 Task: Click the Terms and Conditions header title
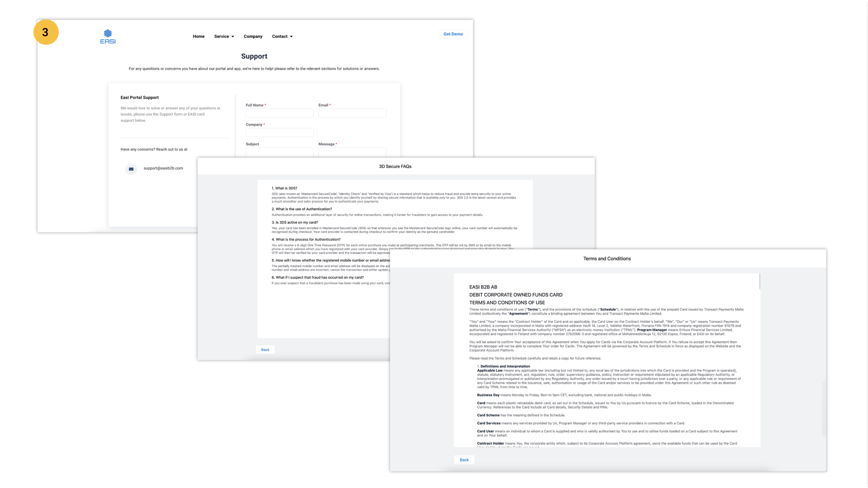[x=606, y=259]
